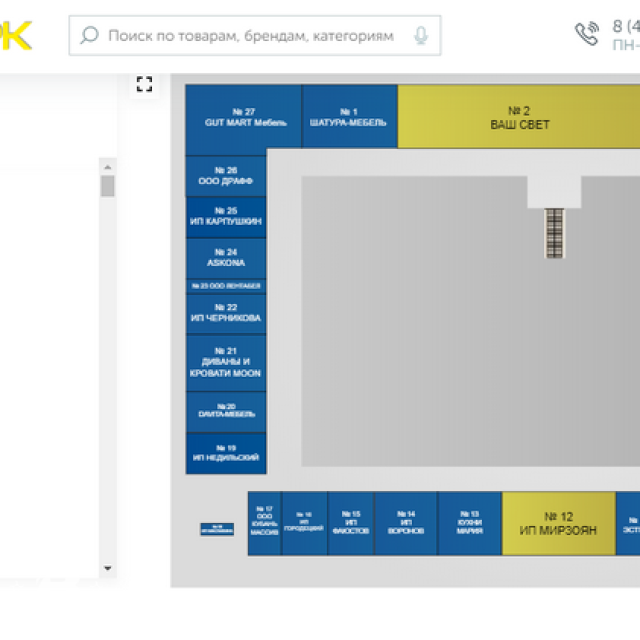The height and width of the screenshot is (640, 640).
Task: Open fullscreen mode for the map
Action: point(144,84)
